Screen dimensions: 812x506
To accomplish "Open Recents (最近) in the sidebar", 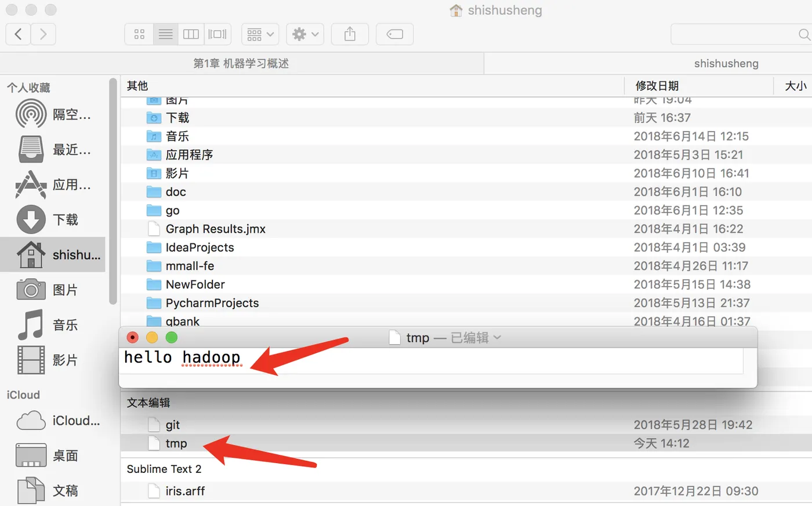I will [x=53, y=150].
